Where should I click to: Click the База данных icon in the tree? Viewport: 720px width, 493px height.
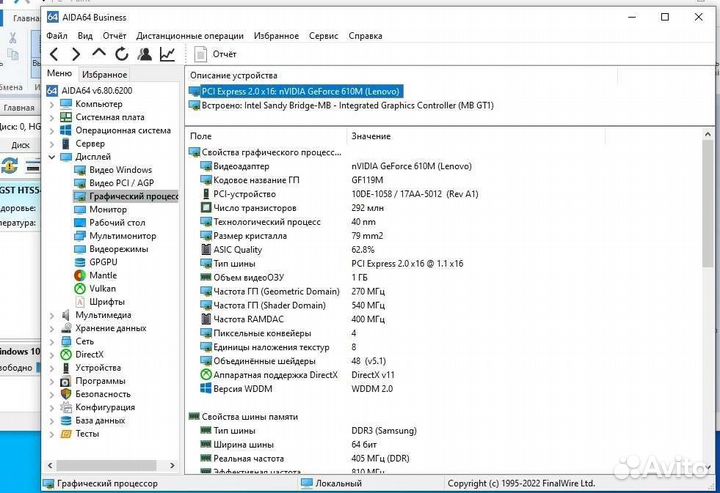(x=66, y=421)
